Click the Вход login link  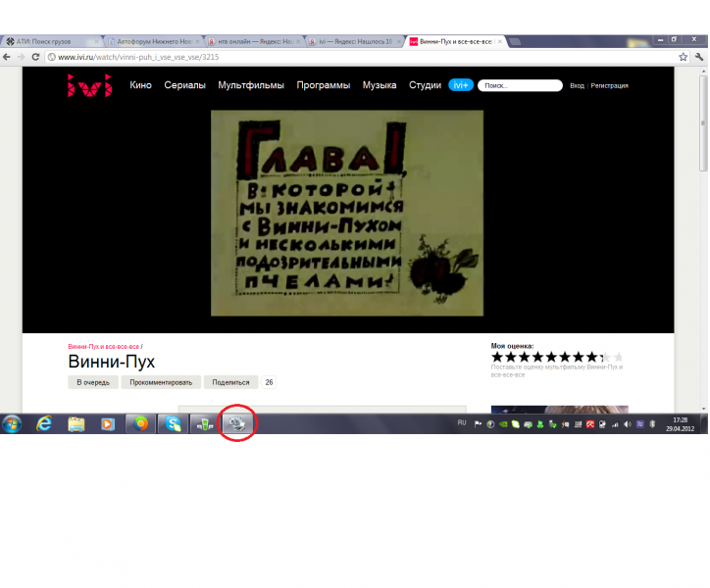click(577, 85)
